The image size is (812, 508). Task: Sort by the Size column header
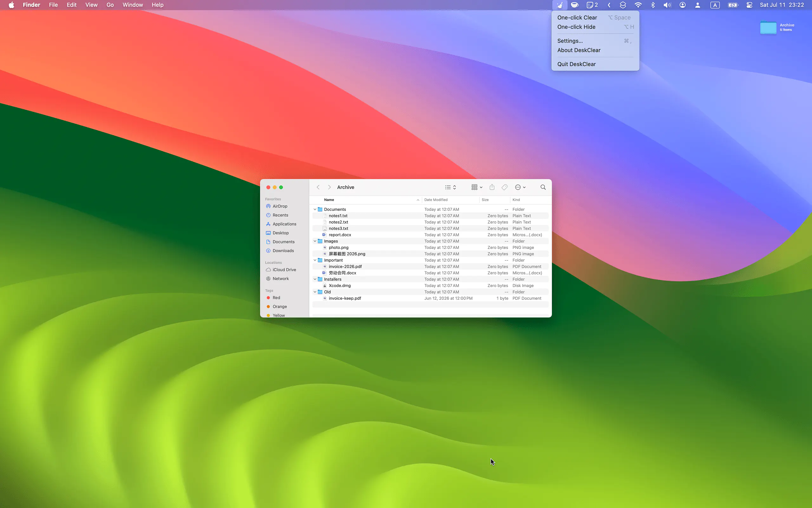click(494, 200)
